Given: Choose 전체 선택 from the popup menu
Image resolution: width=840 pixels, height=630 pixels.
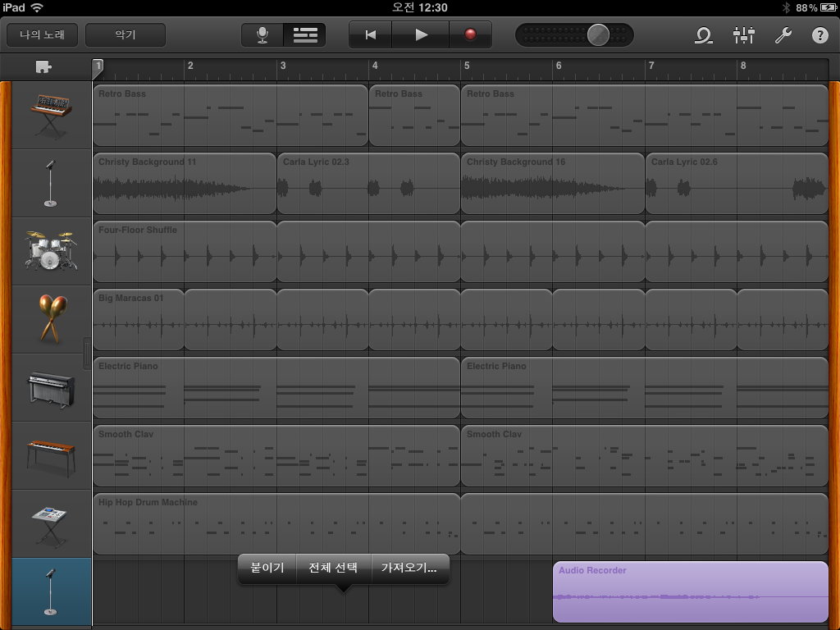Looking at the screenshot, I should coord(333,568).
